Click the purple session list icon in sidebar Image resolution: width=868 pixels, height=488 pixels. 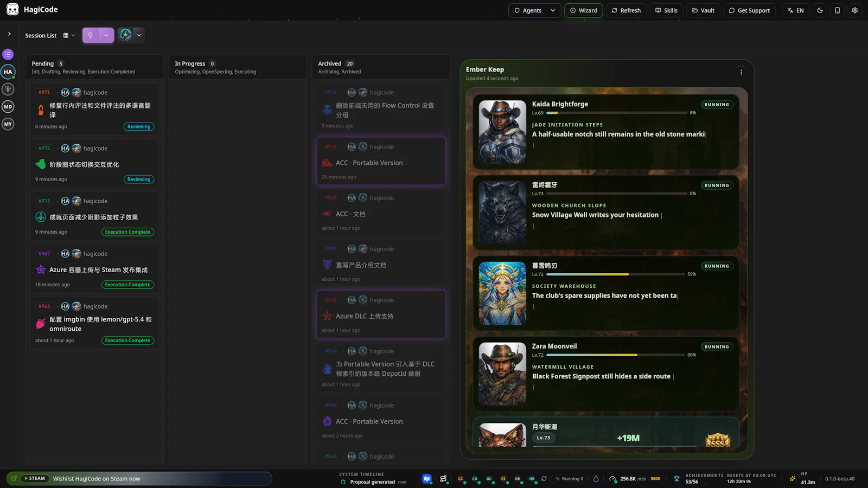pyautogui.click(x=8, y=54)
